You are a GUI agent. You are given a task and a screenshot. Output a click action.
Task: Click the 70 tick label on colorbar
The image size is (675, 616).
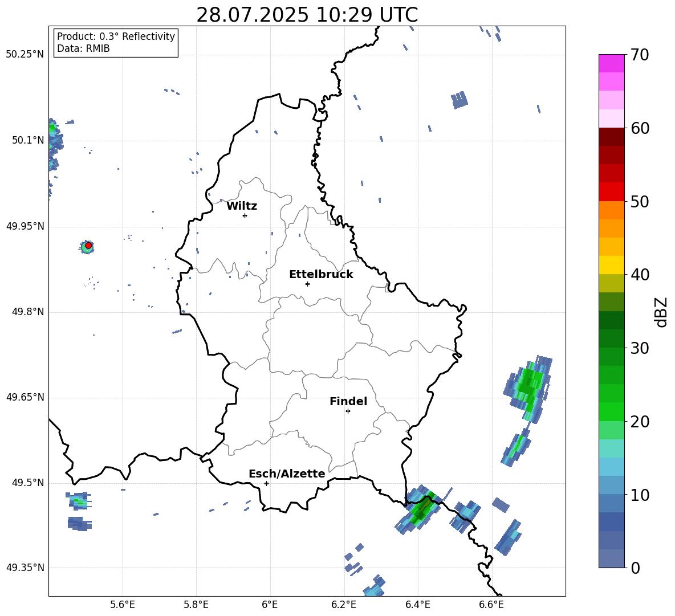640,55
